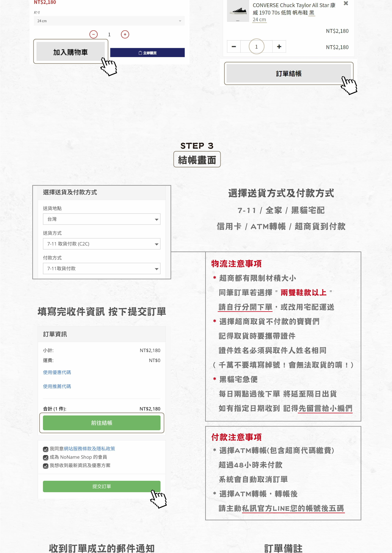Click the plus icon to increase quantity

[x=125, y=35]
